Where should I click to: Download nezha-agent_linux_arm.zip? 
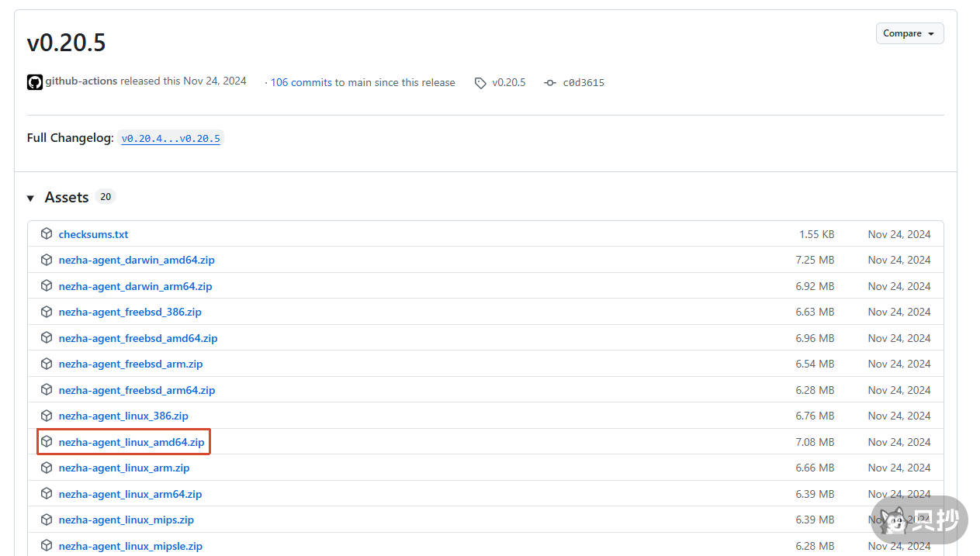pos(124,468)
